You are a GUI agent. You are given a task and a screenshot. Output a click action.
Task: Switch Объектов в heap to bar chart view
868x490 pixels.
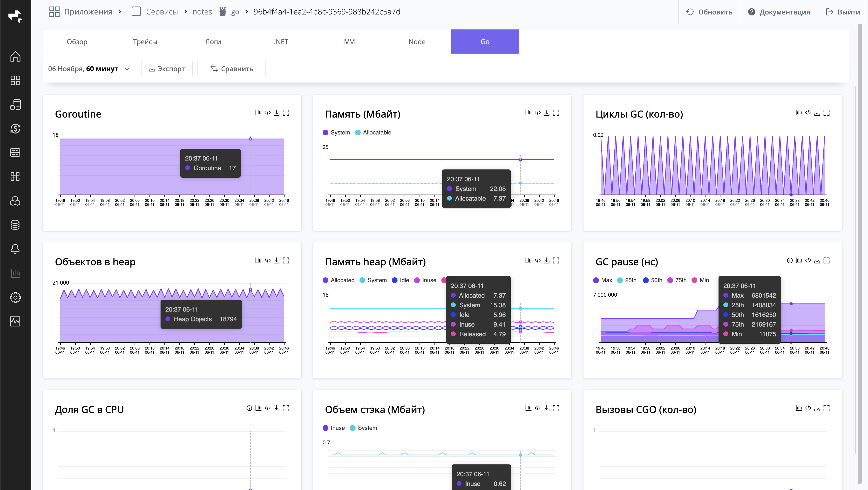point(258,260)
